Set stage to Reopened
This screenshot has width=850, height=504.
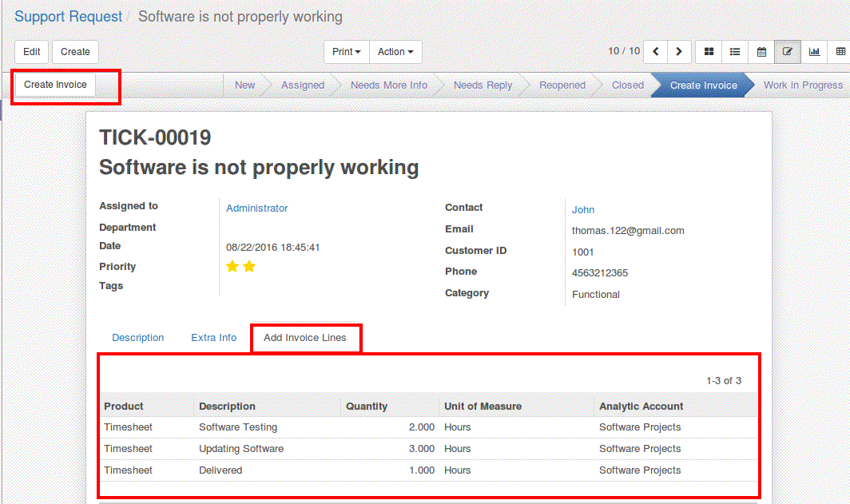562,85
